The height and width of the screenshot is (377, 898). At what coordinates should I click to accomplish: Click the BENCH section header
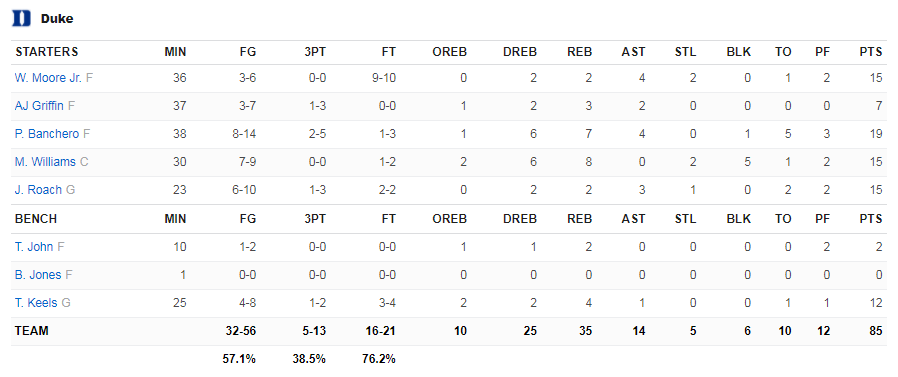click(x=37, y=219)
